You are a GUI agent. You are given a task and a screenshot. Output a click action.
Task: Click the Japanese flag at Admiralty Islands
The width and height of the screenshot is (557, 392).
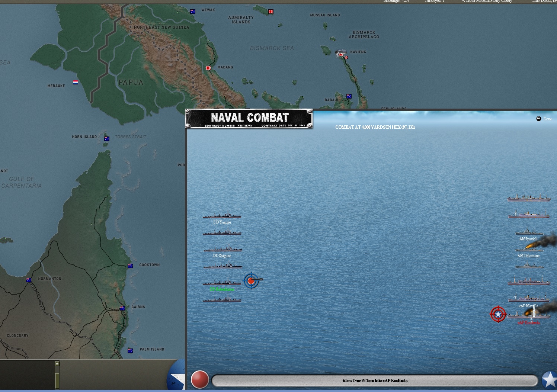tap(271, 12)
